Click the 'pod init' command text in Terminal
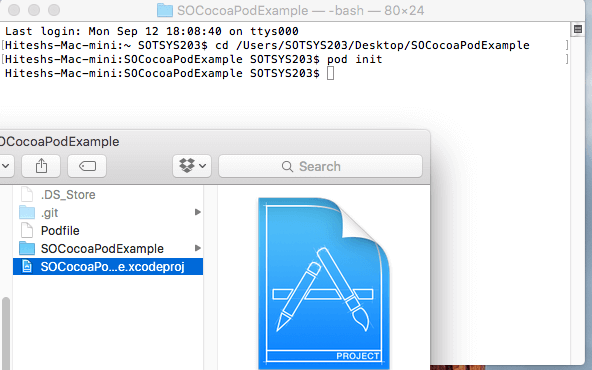Image resolution: width=592 pixels, height=370 pixels. [x=355, y=59]
